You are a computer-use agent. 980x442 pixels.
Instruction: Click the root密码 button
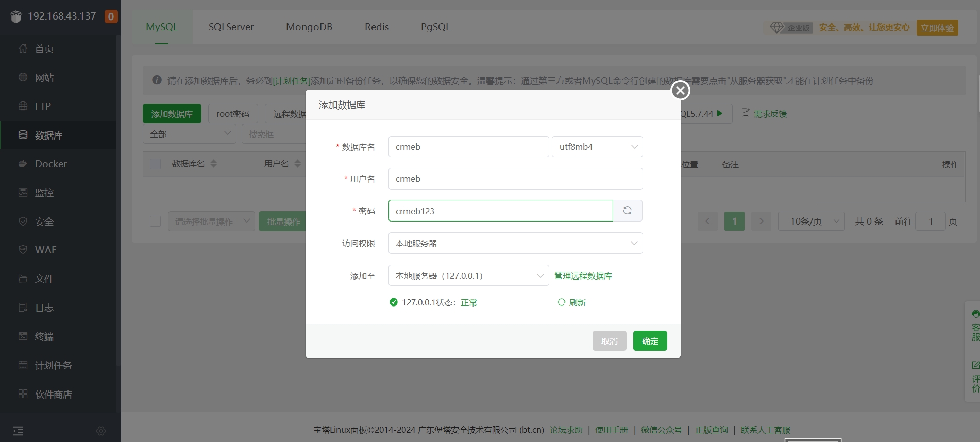coord(233,114)
